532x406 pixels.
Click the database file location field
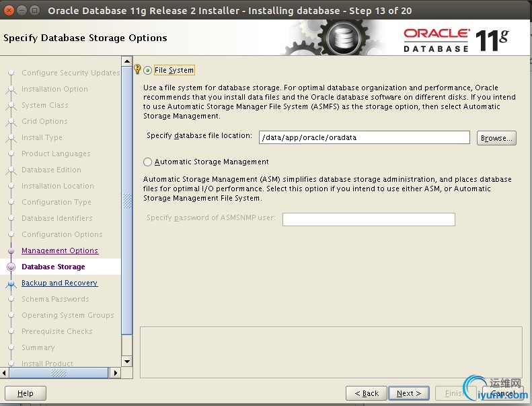click(364, 137)
